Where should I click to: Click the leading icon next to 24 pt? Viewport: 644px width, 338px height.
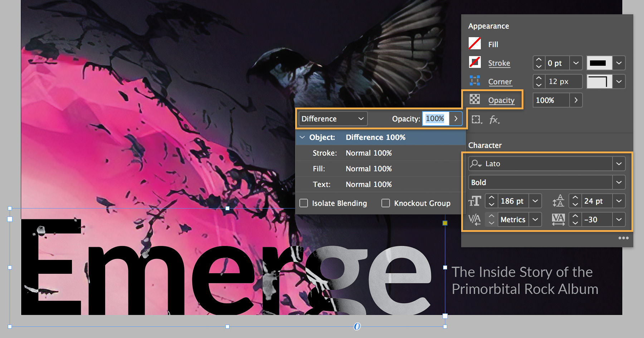click(x=558, y=201)
